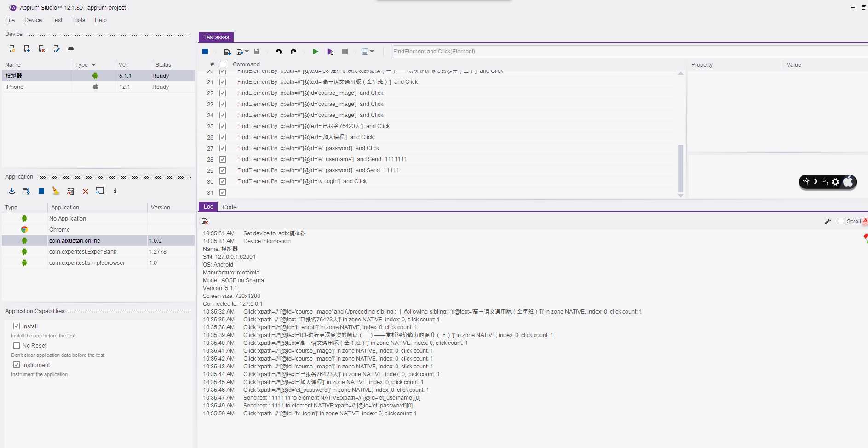The width and height of the screenshot is (868, 448).
Task: Enable the No Reset checkbox
Action: coord(17,345)
